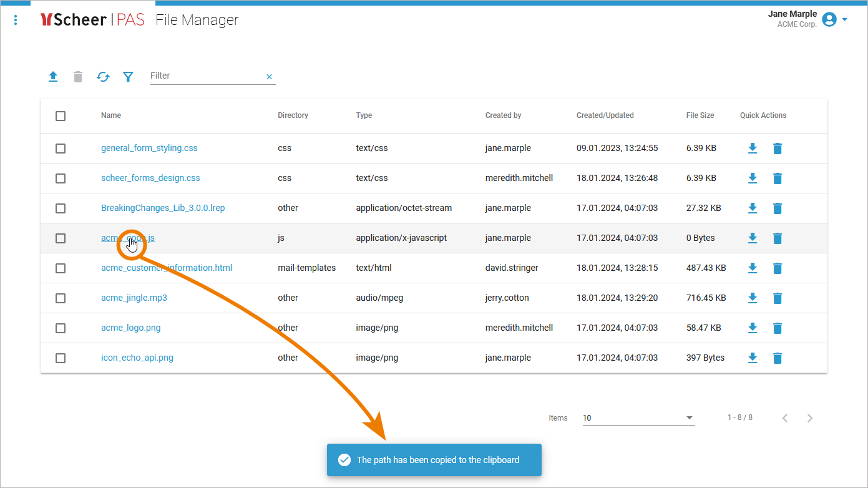Clear the Filter field with the X

(270, 77)
